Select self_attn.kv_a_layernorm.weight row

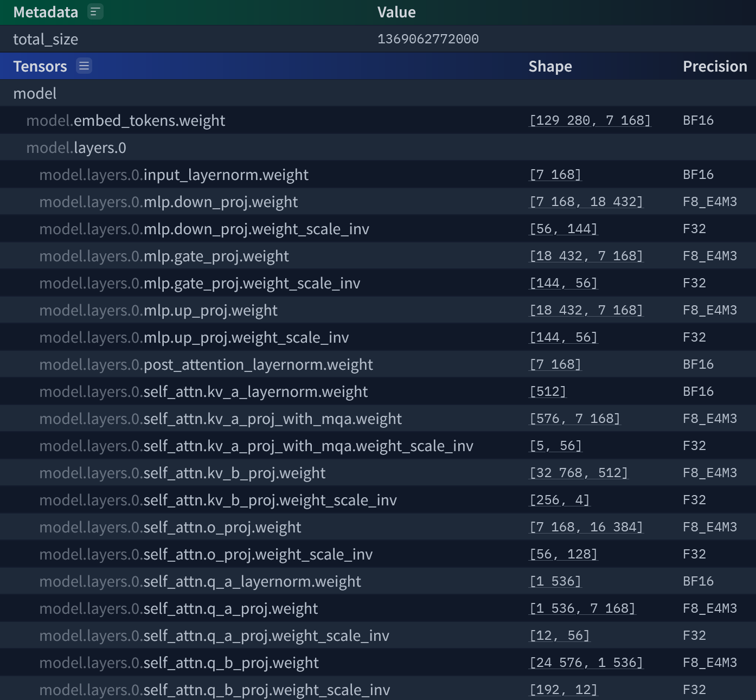pos(378,391)
